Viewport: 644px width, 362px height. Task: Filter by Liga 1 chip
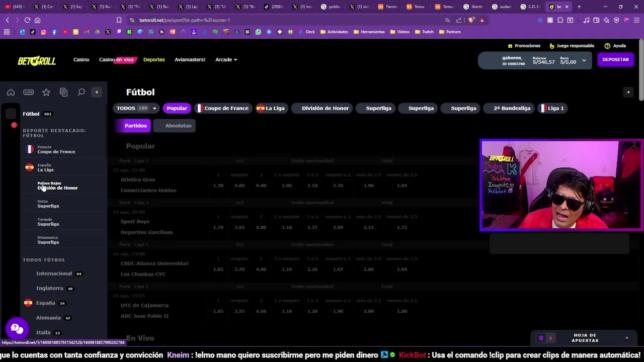coord(552,108)
